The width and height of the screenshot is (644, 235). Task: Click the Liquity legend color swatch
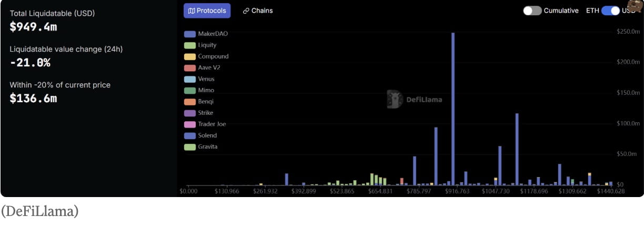(190, 45)
